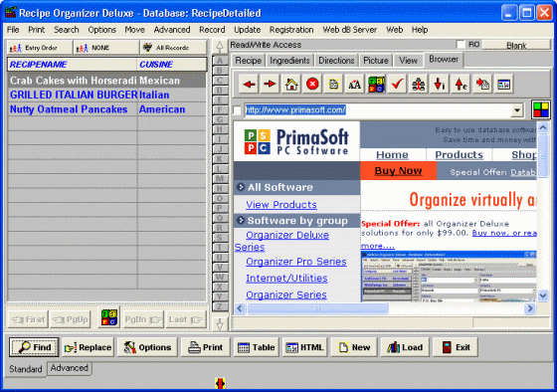
Task: Toggle the RO read-only checkbox
Action: click(x=461, y=45)
